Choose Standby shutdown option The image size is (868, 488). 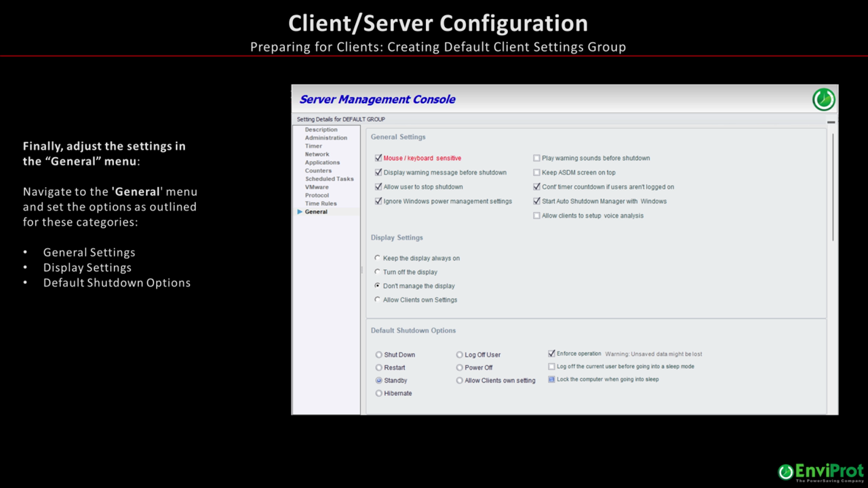click(x=379, y=380)
